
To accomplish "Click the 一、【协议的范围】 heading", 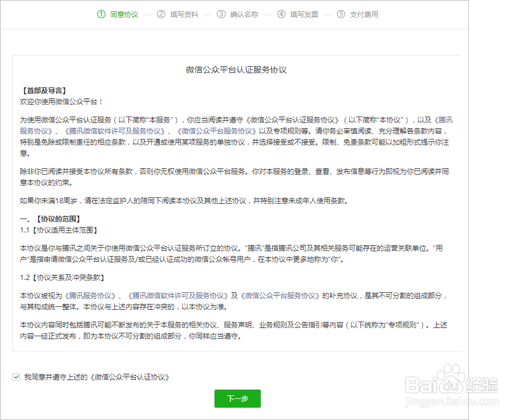I will pyautogui.click(x=51, y=219).
